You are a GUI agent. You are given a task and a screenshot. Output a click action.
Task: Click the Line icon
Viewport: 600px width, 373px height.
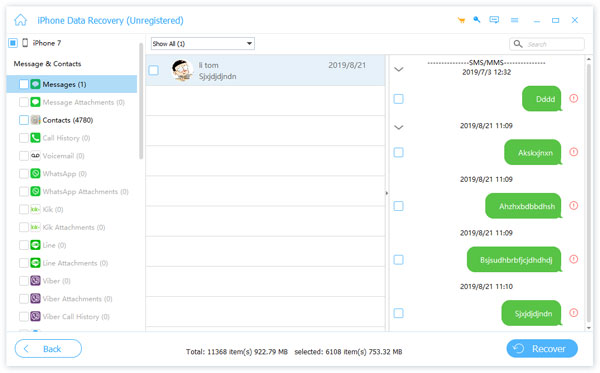[35, 245]
